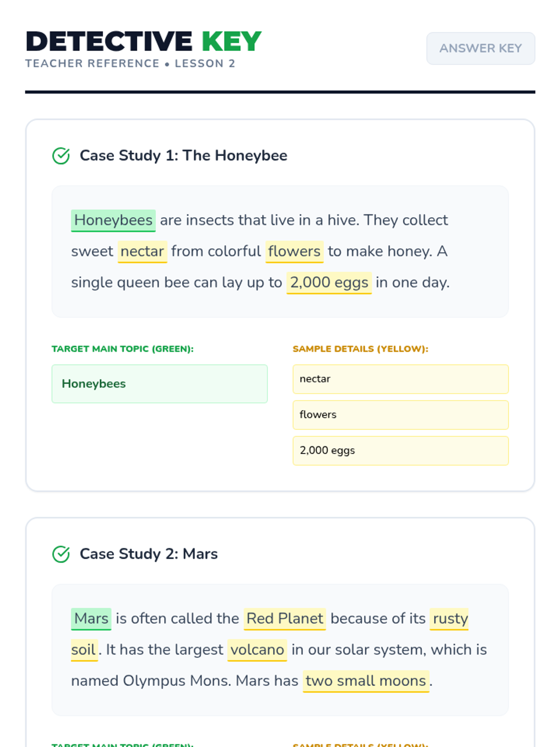Screen dimensions: 560x747
Task: Click the Case Study 1: The Honeybee heading
Action: pos(183,155)
